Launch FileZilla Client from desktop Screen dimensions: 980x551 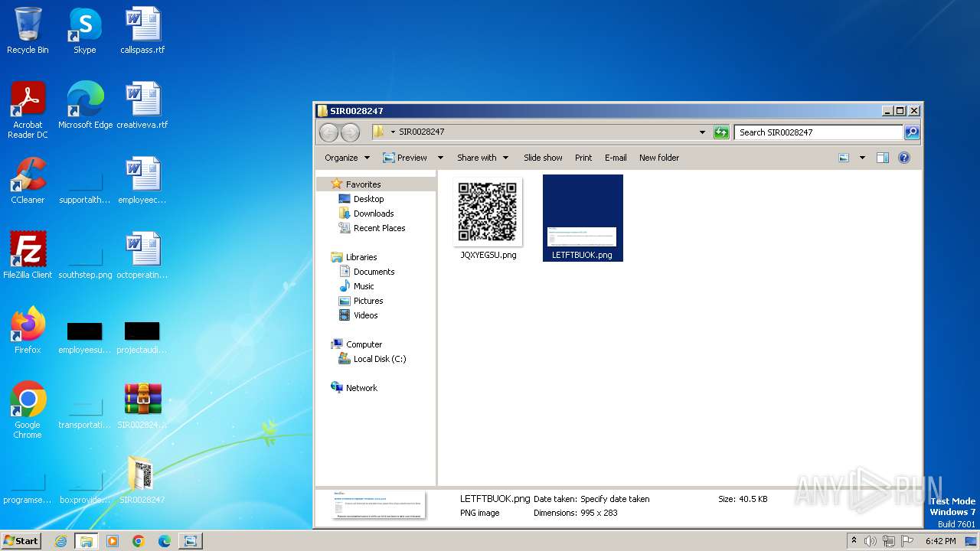point(28,256)
